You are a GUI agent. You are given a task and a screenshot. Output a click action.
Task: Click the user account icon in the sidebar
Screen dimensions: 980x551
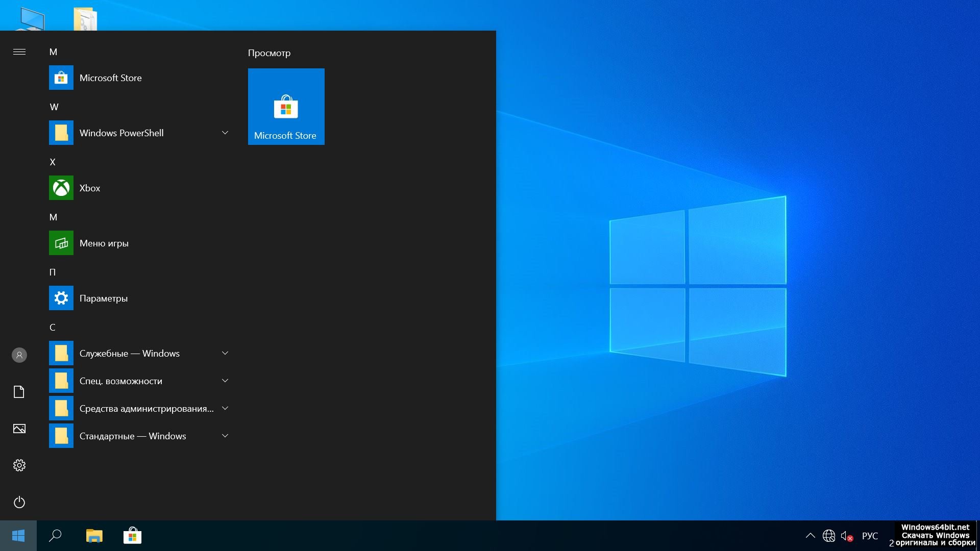[x=19, y=355]
